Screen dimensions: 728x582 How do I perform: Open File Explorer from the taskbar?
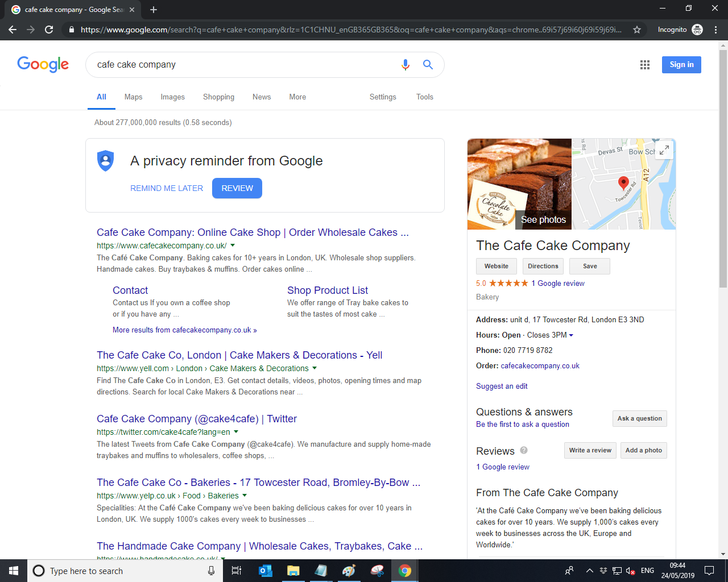click(x=293, y=571)
